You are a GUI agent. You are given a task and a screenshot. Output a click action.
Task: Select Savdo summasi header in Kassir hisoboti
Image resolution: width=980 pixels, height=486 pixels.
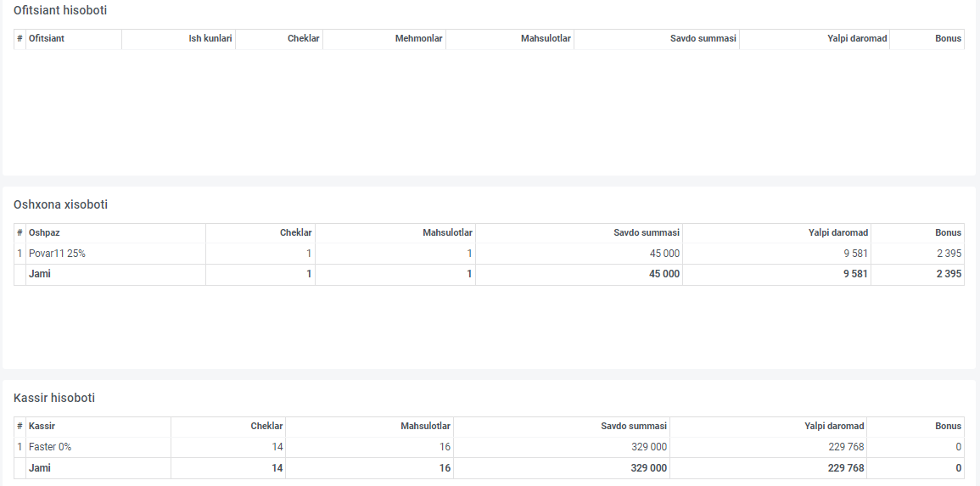(635, 426)
